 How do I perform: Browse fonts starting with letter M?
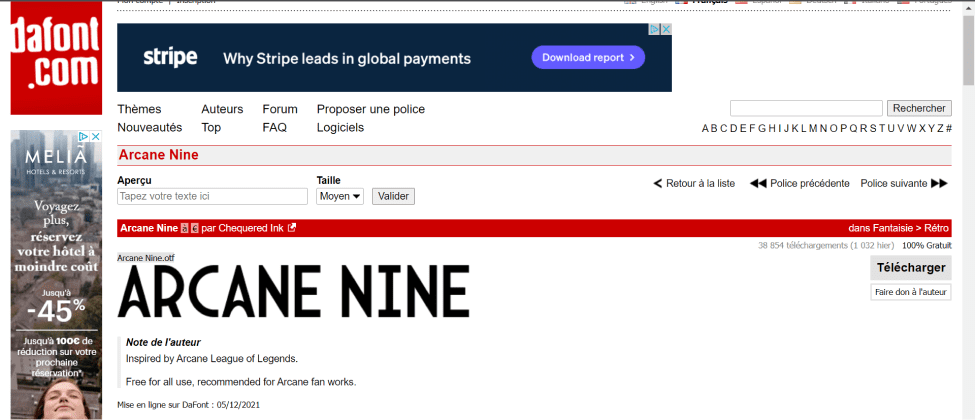[x=813, y=129]
